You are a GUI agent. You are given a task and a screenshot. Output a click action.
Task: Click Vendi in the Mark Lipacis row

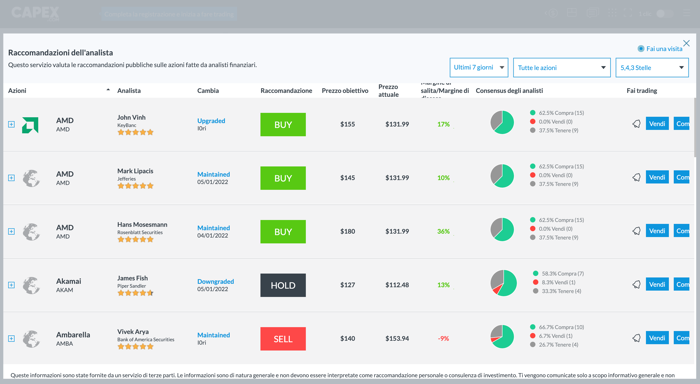(x=657, y=177)
